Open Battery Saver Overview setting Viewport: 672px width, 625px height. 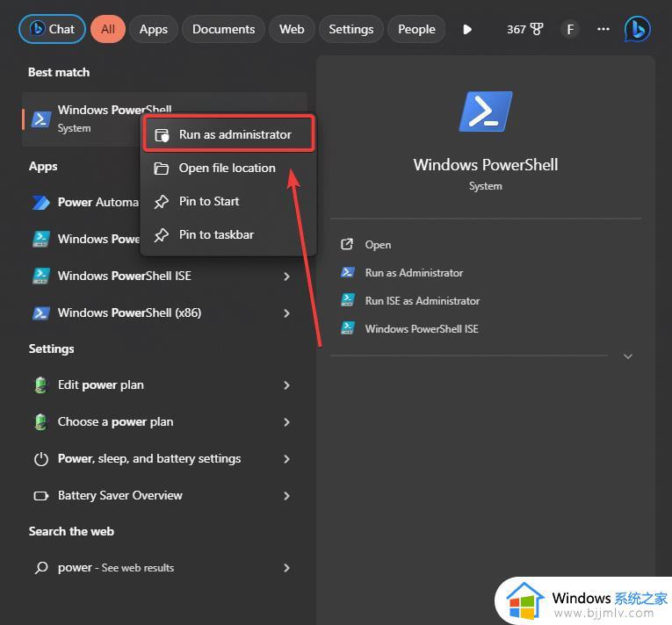point(163,496)
